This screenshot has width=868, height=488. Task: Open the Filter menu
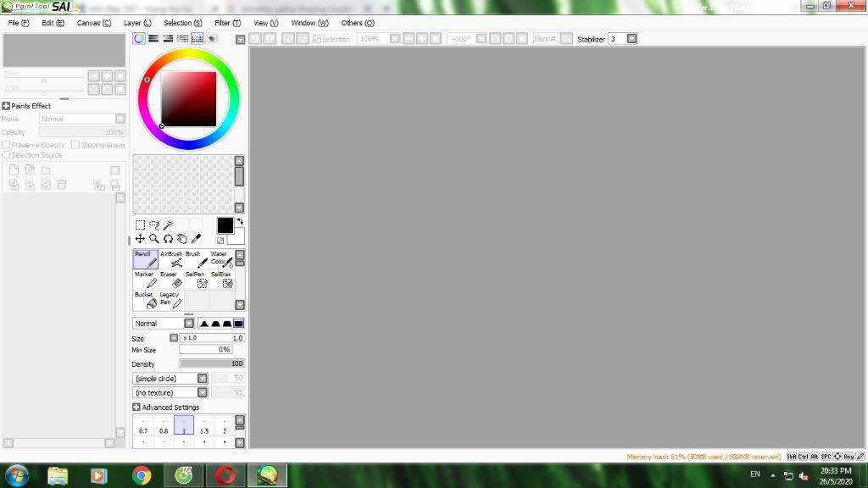point(227,23)
